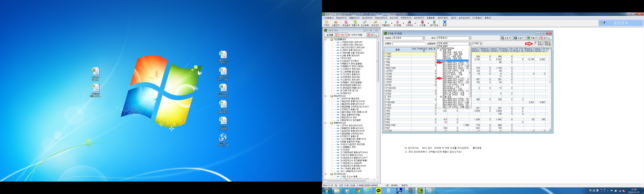Click the 상품명 input field

click(x=409, y=44)
